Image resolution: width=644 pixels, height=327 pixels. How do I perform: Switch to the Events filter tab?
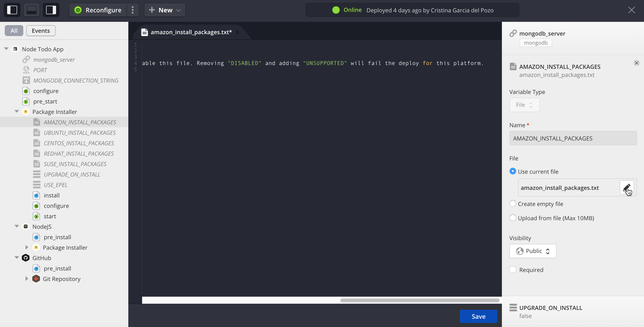click(41, 31)
